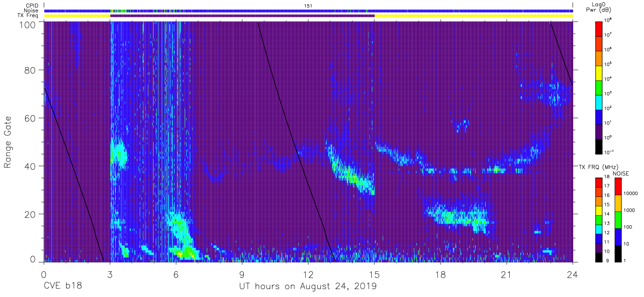Click the CPID label at top left

click(x=31, y=5)
